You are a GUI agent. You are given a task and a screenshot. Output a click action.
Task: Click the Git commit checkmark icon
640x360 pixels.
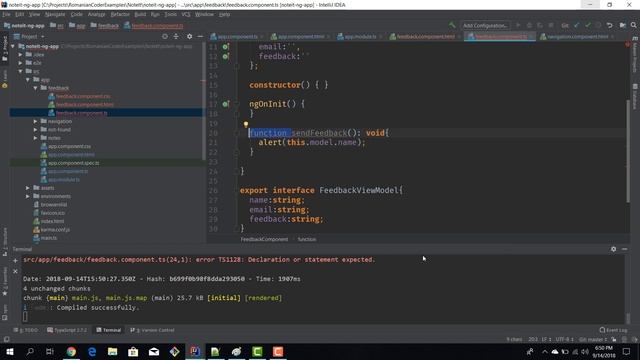point(588,25)
